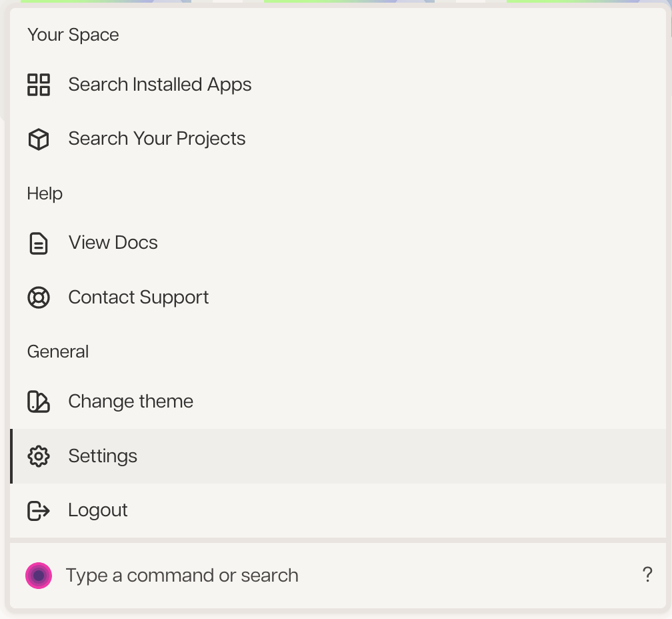Click the General section heading
Image resolution: width=672 pixels, height=619 pixels.
(58, 352)
